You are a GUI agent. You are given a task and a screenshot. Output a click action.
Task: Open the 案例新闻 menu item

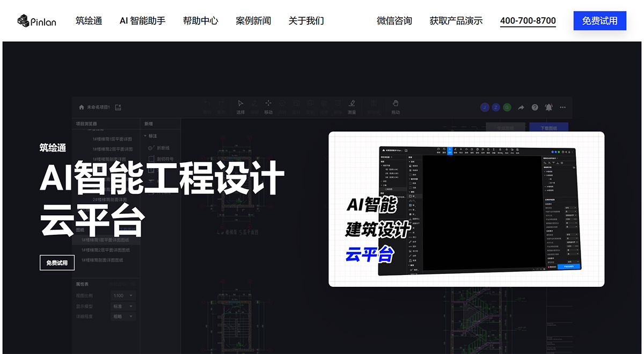tap(253, 20)
